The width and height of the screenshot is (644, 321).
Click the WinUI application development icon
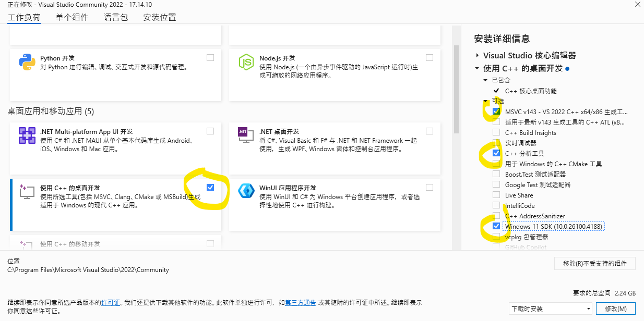[246, 191]
